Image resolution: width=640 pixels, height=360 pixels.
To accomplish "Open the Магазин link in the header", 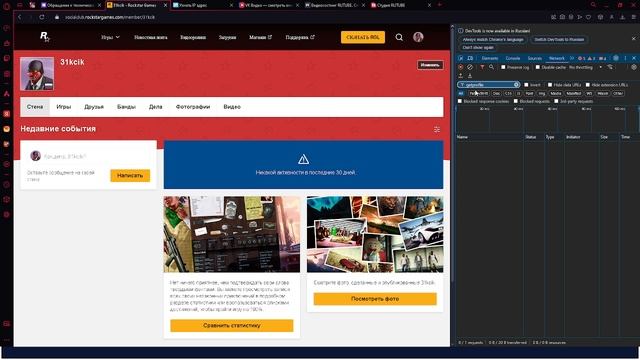I will [x=260, y=37].
